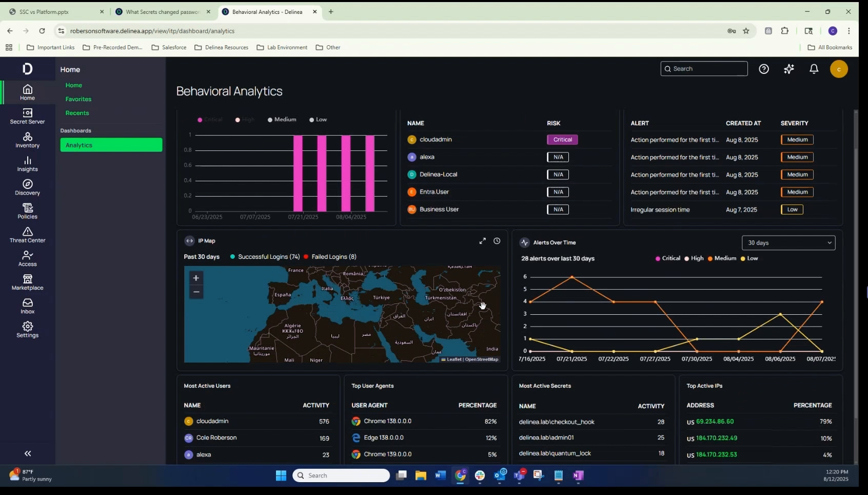Select the Analytics dashboard entry
Viewport: 868px width, 495px height.
[x=80, y=145]
